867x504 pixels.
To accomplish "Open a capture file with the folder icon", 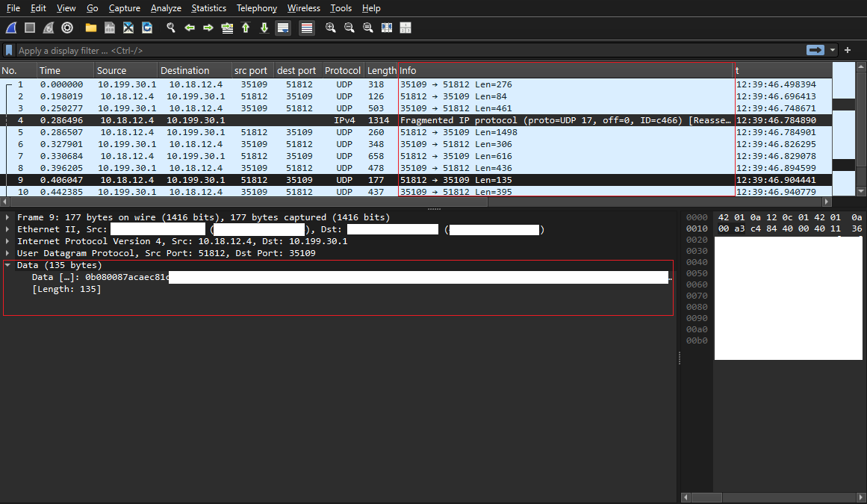I will pos(91,28).
